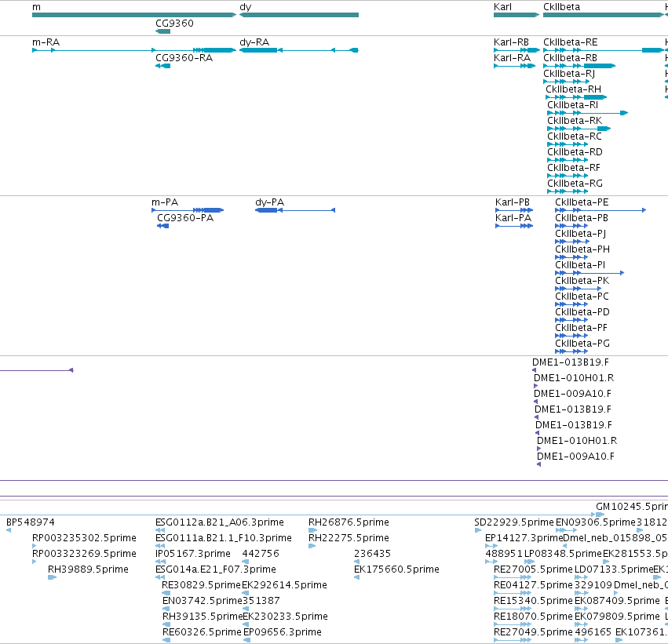
Task: Click transcript CkIIbeta-RG
Action: coord(575,184)
